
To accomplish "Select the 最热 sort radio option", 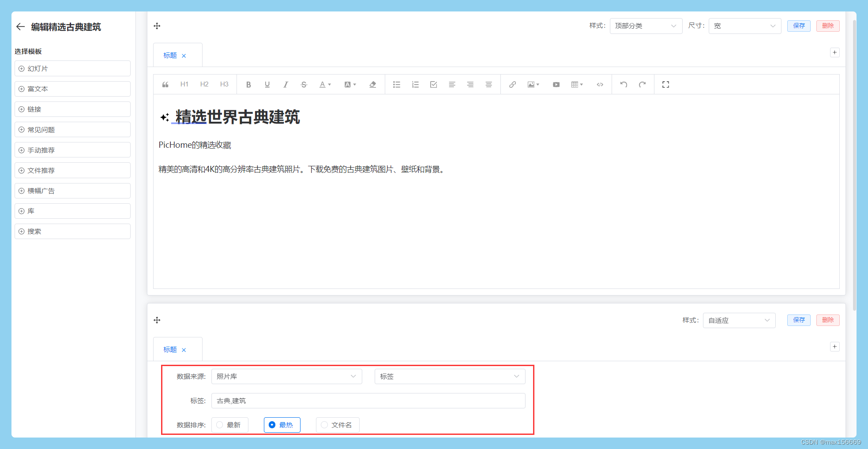I will (282, 425).
